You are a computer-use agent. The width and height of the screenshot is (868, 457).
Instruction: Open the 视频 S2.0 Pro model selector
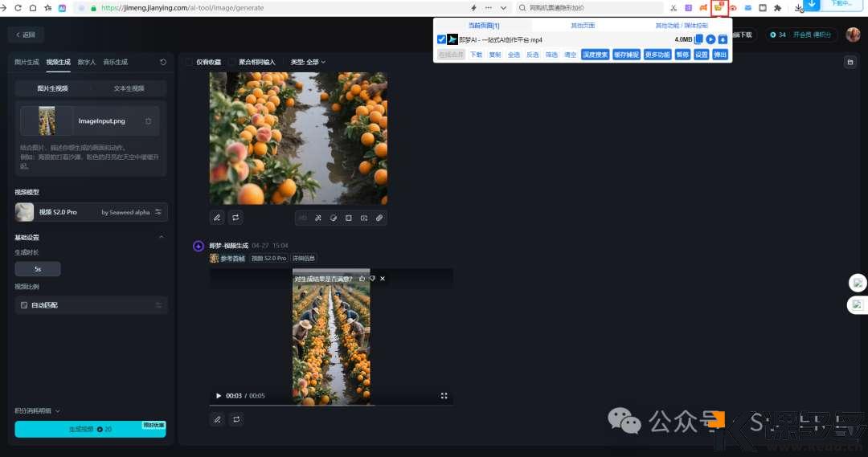pyautogui.click(x=91, y=212)
